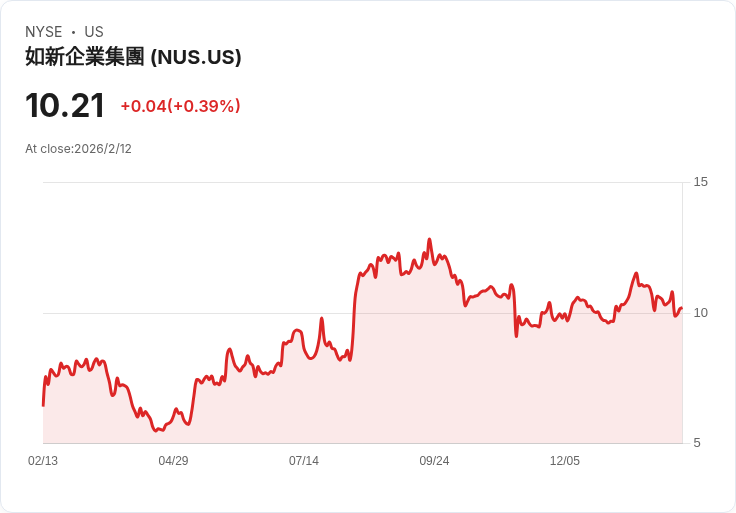
Task: Click the 5 price axis label
Action: point(697,443)
